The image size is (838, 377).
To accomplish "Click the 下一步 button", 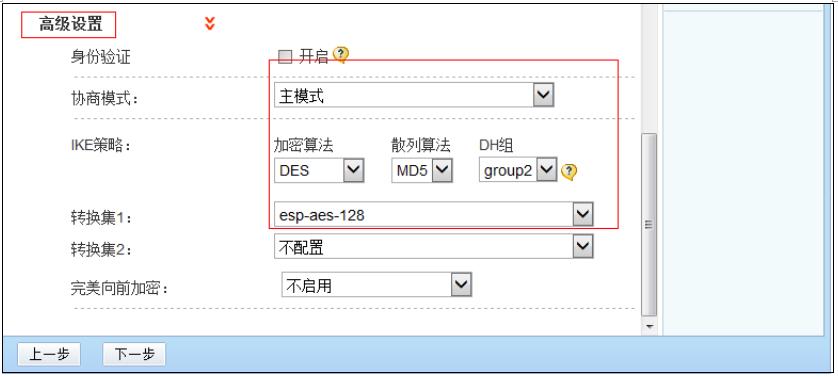I will tap(134, 355).
